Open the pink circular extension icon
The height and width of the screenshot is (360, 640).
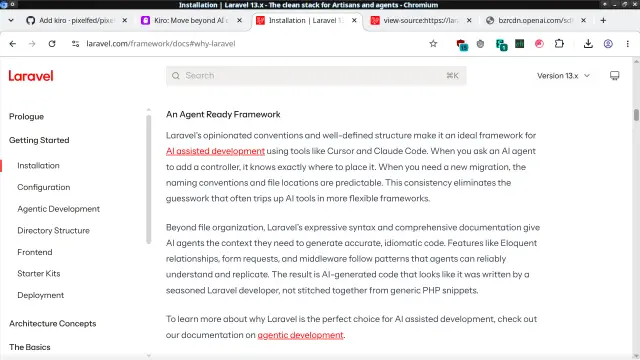click(539, 44)
